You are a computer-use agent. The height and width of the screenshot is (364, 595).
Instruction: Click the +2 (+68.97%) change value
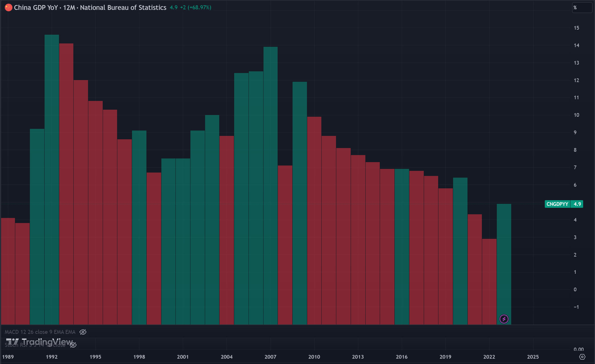196,8
